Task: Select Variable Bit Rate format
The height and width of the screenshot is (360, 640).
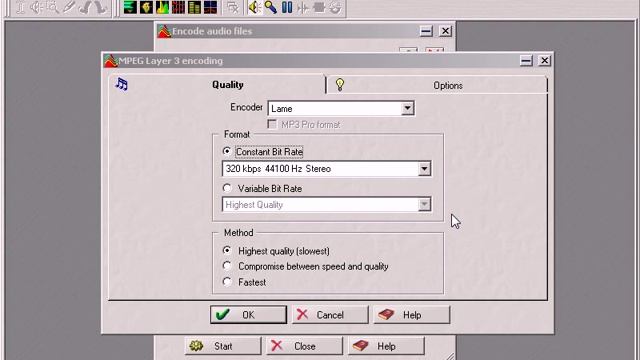Action: pyautogui.click(x=262, y=189)
